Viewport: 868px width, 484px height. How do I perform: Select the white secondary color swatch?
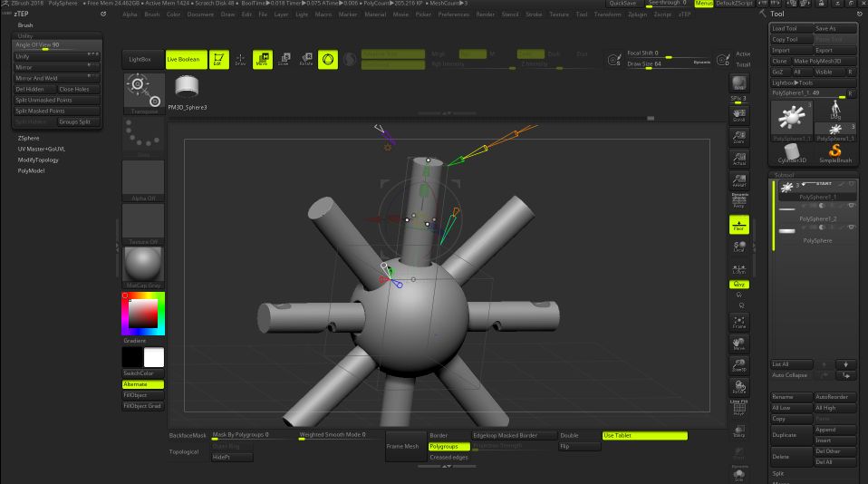[x=154, y=357]
